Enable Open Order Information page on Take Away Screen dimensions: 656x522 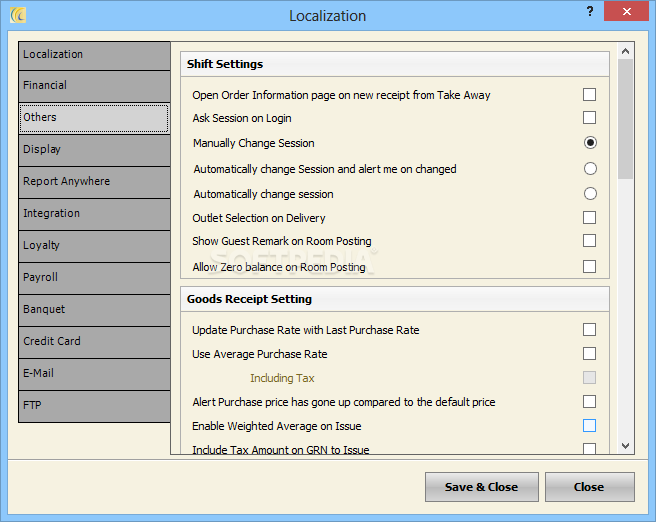coord(589,95)
